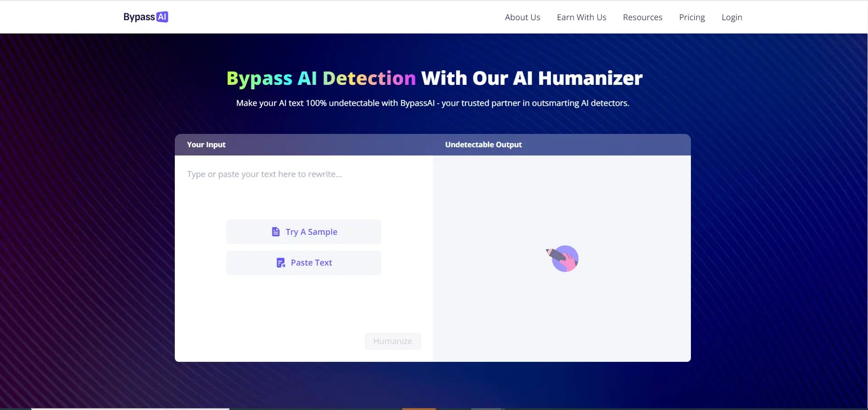Viewport: 868px width, 410px height.
Task: Click the subtitle starting 'Make your AI text 100% undetectable'
Action: [433, 103]
